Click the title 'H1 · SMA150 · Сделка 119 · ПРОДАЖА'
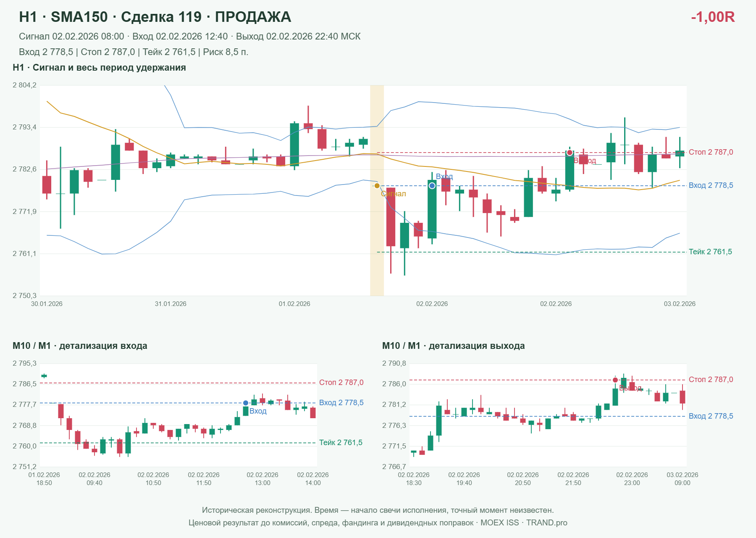Image resolution: width=756 pixels, height=538 pixels. click(x=155, y=17)
